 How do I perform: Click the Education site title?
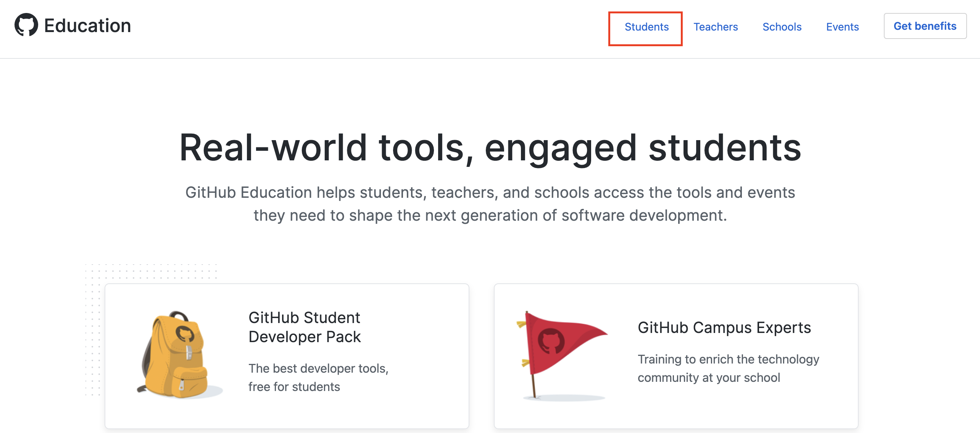[87, 26]
